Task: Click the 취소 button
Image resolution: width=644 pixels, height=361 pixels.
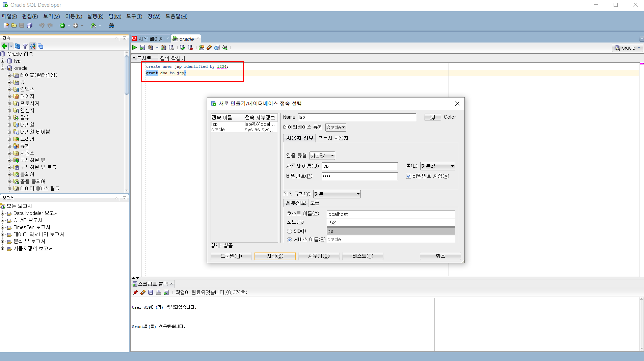Action: pos(440,256)
